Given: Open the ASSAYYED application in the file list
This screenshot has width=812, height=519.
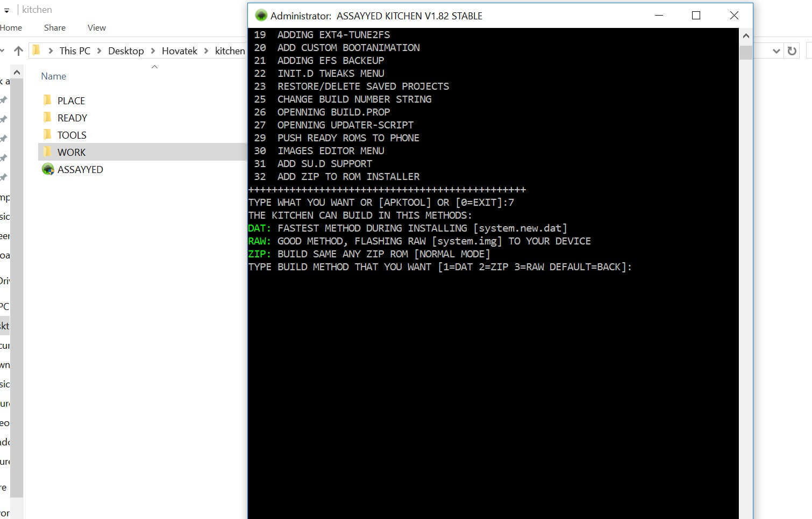Looking at the screenshot, I should (80, 169).
